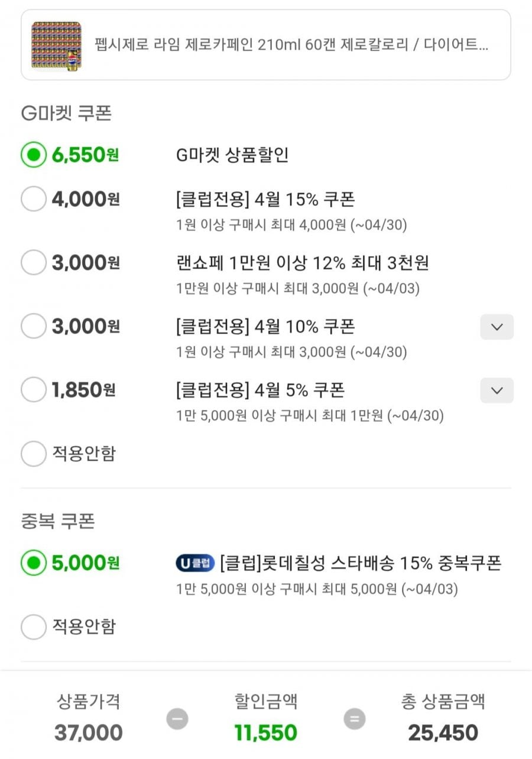Click the [클럽전용] 4월 15% 쿠폰 label
Screen dimensions: 532x759
(x=265, y=199)
